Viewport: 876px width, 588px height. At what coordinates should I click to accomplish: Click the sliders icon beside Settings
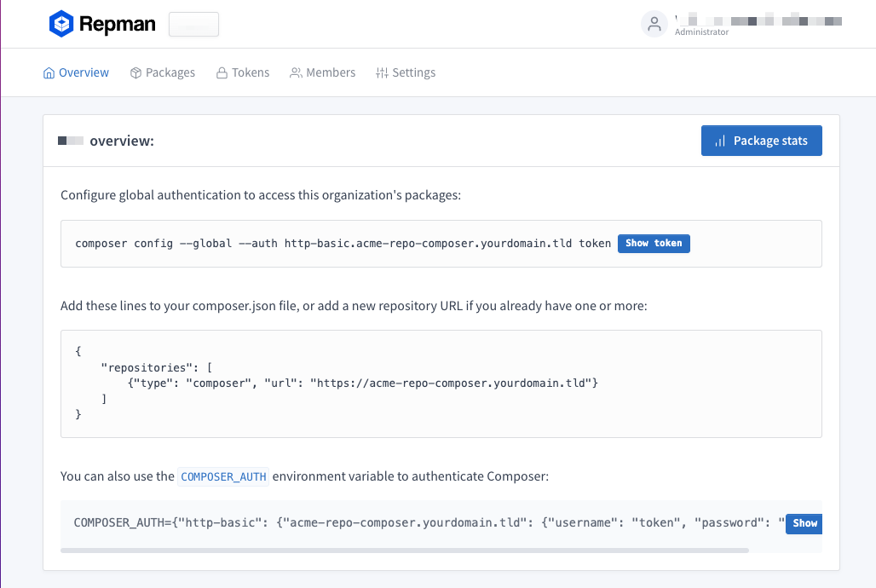[382, 72]
